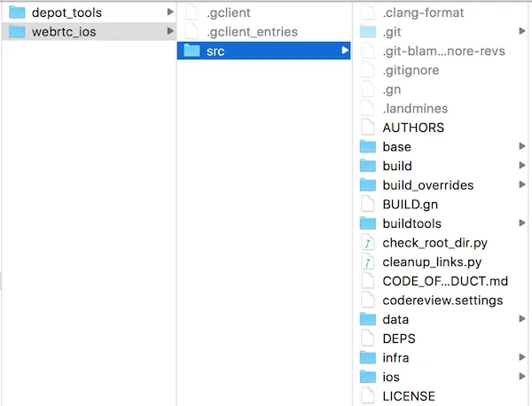The height and width of the screenshot is (406, 532).
Task: Click the BUILD.gn file icon
Action: point(368,204)
